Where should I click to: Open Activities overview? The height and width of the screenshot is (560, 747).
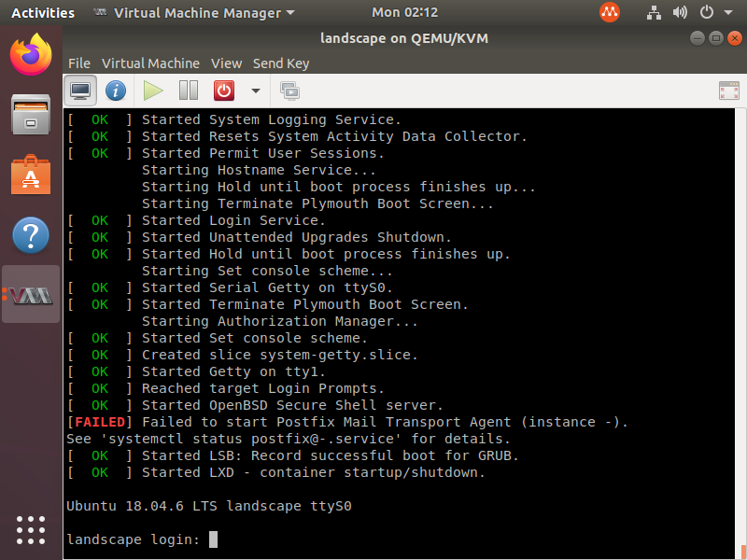point(43,13)
